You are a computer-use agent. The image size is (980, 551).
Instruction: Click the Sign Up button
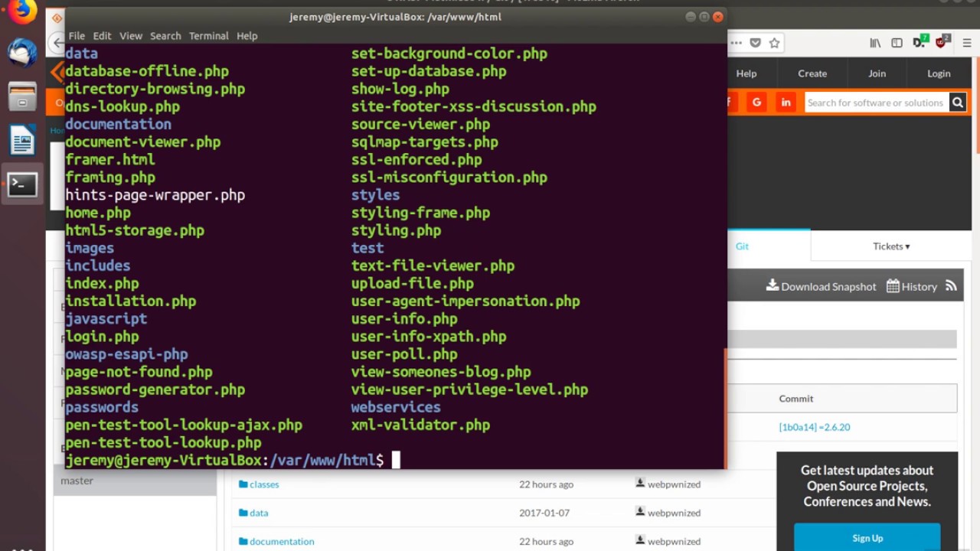(x=867, y=537)
